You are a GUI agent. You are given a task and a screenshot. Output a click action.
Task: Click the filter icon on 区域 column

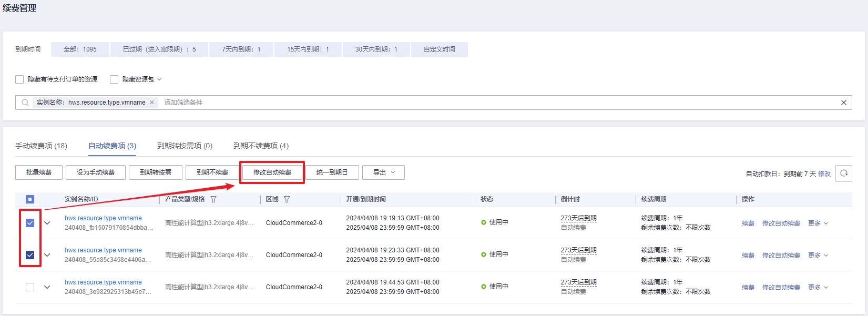(287, 199)
